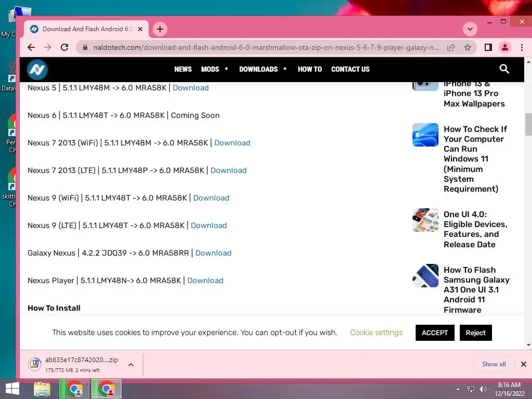Open File Explorer from taskbar
Screen dimensions: 532x399
[42, 389]
